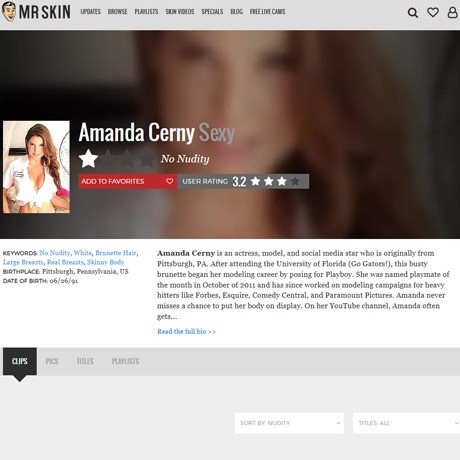Screen dimensions: 460x460
Task: Click the first filled user rating star
Action: (255, 181)
